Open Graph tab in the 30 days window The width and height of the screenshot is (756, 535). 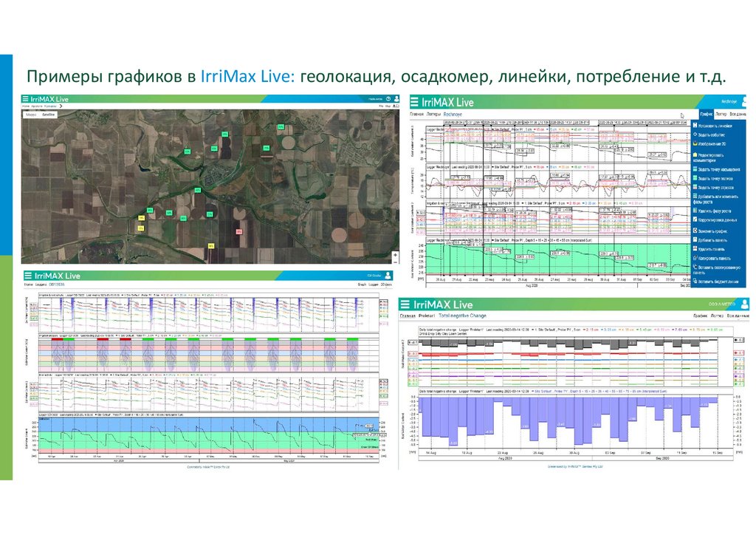(x=362, y=284)
